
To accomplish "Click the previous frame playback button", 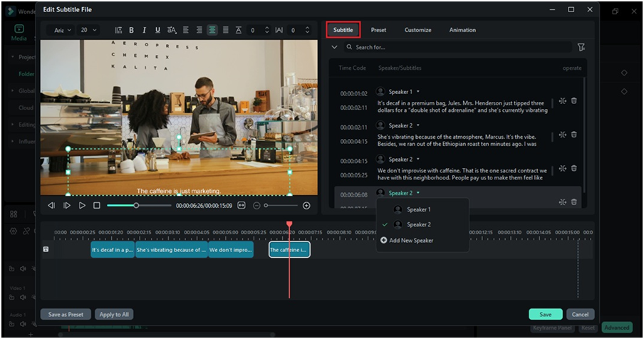I will tap(51, 206).
